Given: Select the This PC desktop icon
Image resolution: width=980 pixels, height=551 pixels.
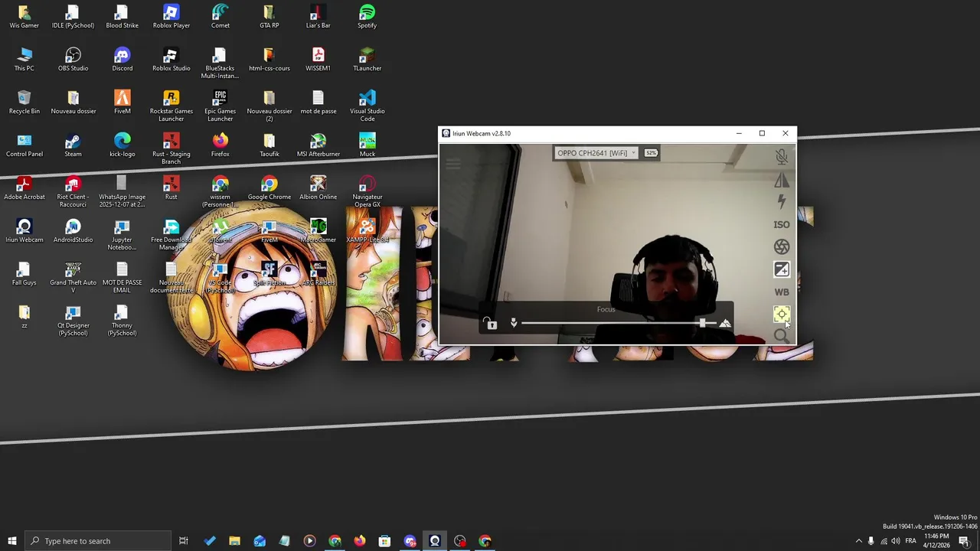Looking at the screenshot, I should click(x=24, y=60).
